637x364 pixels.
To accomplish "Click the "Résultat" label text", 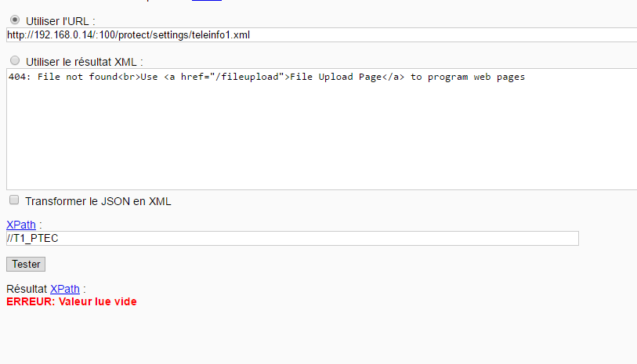I will point(27,289).
